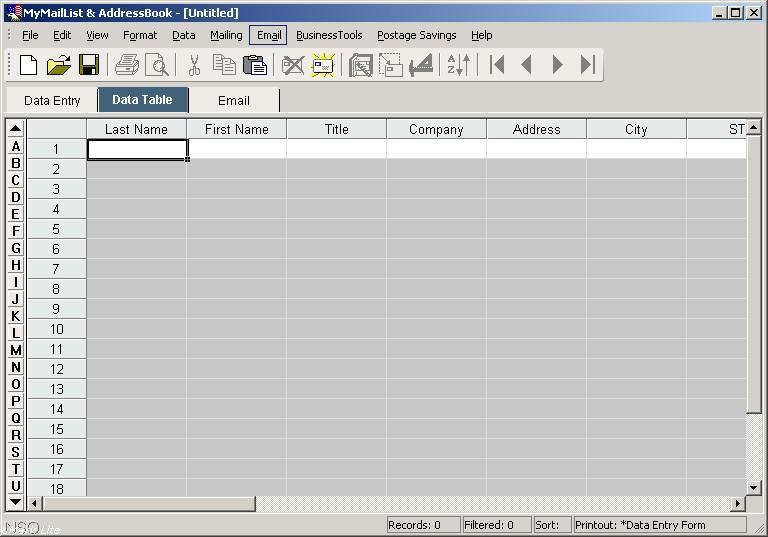Open a file using the folder icon
Viewport: 768px width, 537px height.
(58, 65)
